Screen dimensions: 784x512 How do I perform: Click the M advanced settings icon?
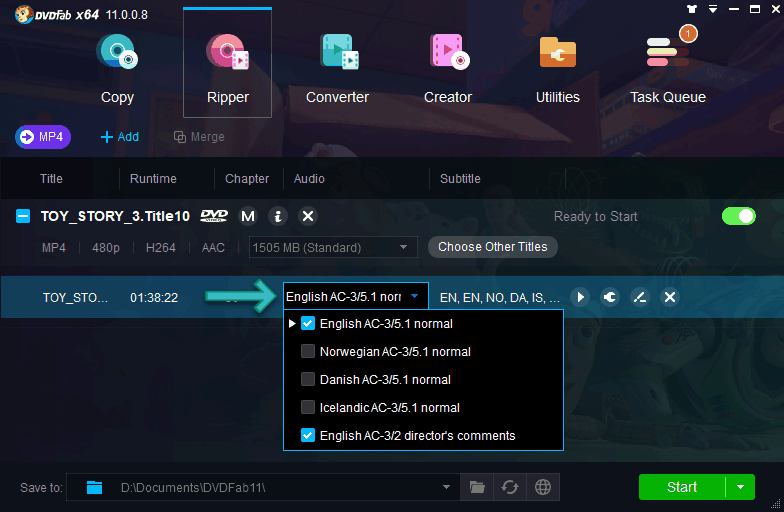(x=248, y=216)
